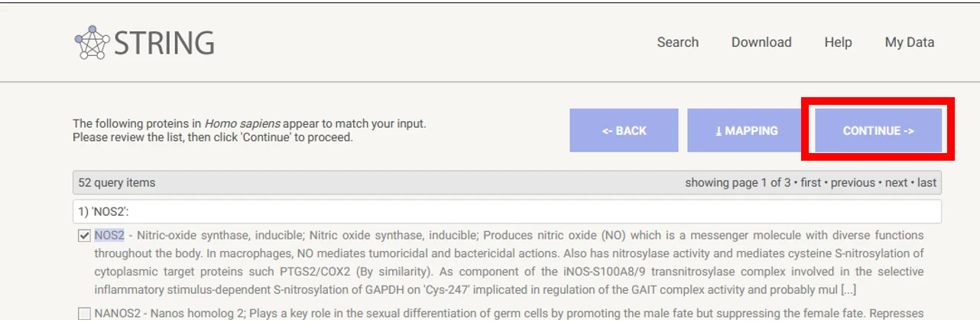Click the highlighted NOS2 protein name
This screenshot has width=980, height=323.
(109, 235)
